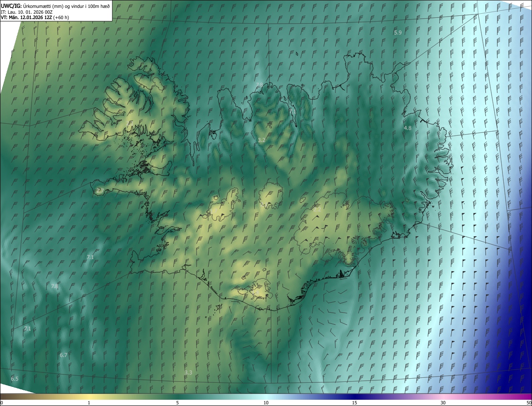Click the 3.2 value label on the map
The height and width of the screenshot is (406, 532).
261,140
